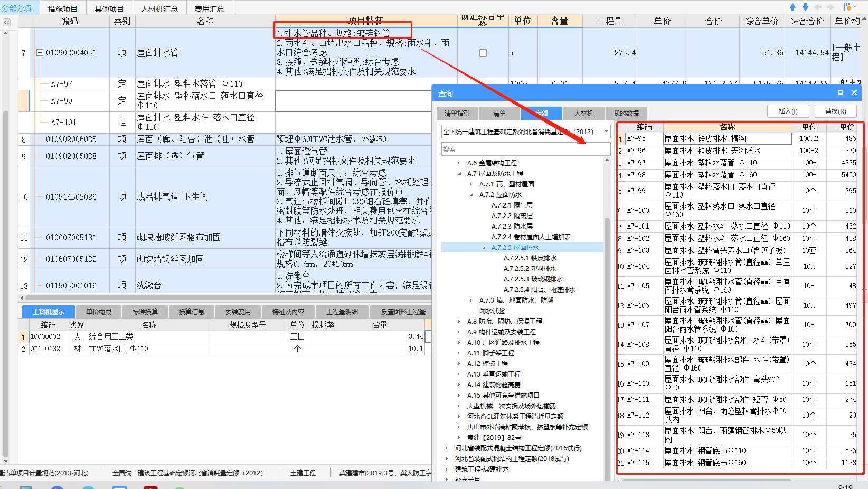Viewport: 868px width, 489px height.
Task: Select A.7.2.3 防水层 tree item
Action: pos(512,227)
